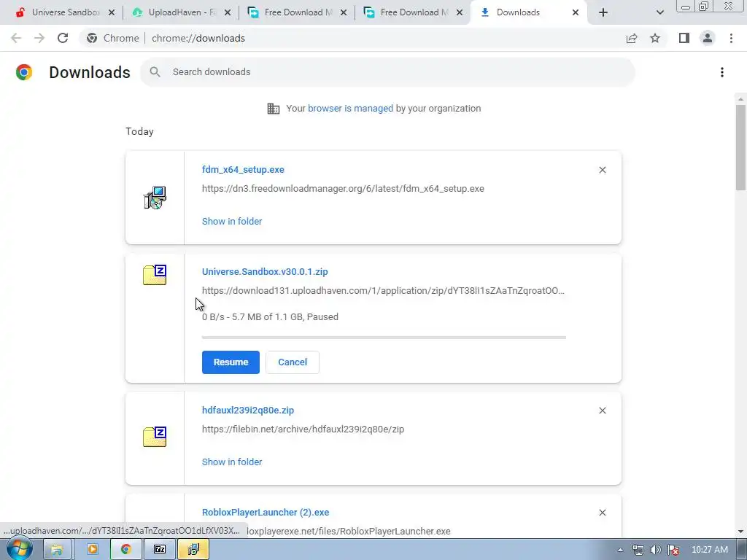The height and width of the screenshot is (560, 747).
Task: Close the Downloads tab
Action: pos(576,12)
